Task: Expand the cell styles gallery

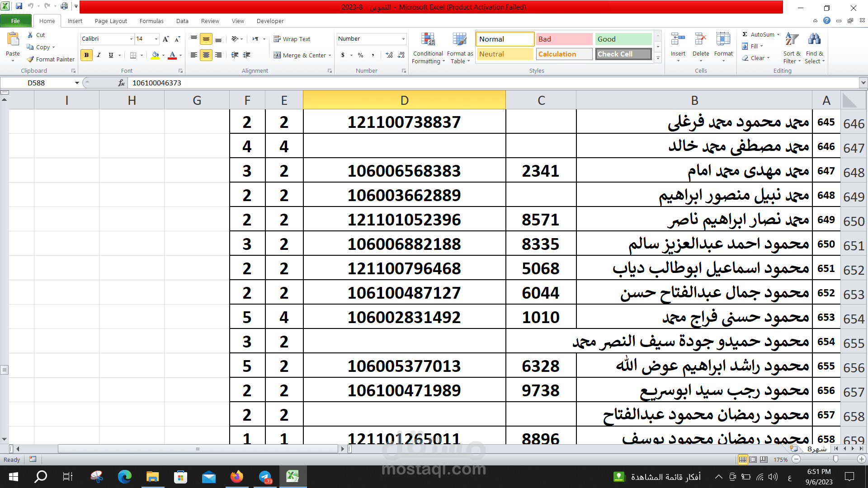Action: click(658, 58)
